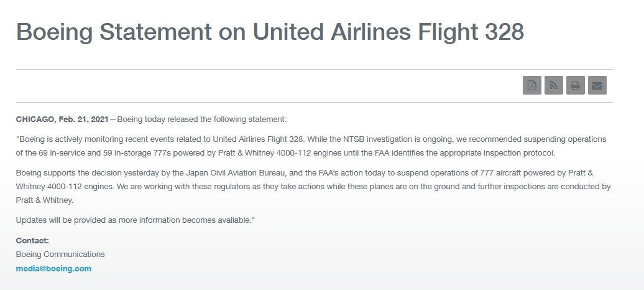Image resolution: width=644 pixels, height=290 pixels.
Task: Click the "Updates will be provided" sentence
Action: tap(136, 220)
